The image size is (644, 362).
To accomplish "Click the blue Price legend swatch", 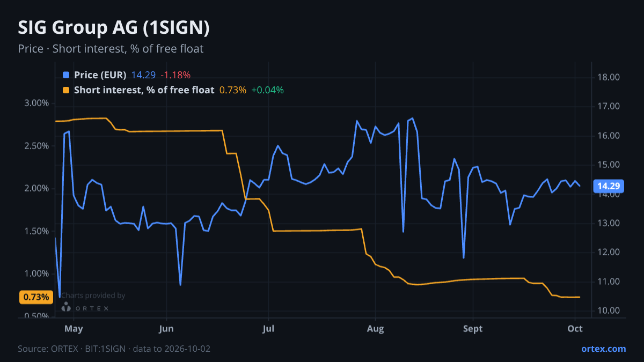I will pos(66,75).
